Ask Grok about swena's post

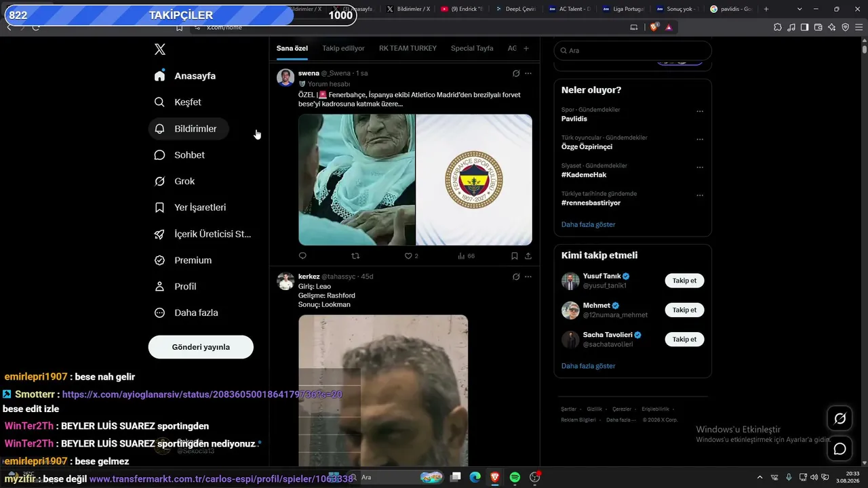[x=516, y=73]
